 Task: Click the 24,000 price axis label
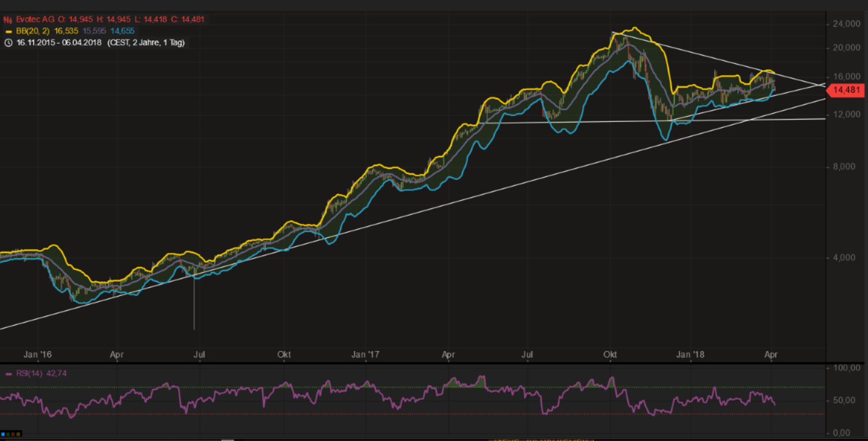click(847, 24)
